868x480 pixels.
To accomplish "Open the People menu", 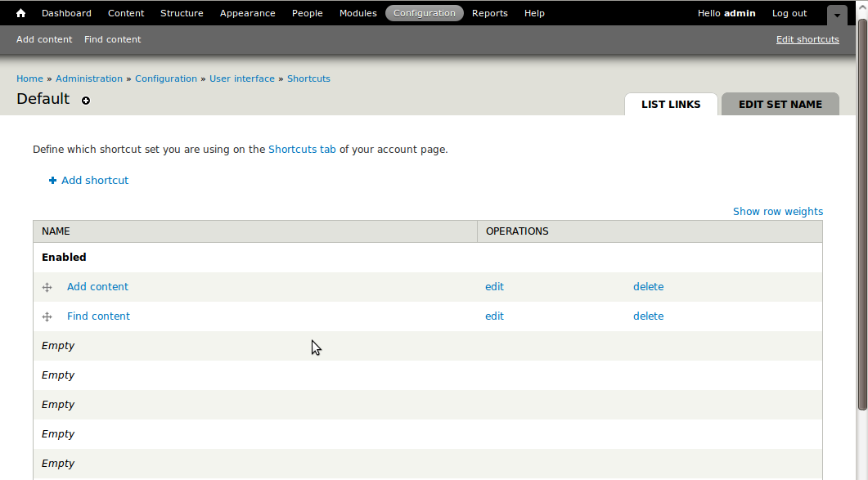I will click(x=308, y=13).
